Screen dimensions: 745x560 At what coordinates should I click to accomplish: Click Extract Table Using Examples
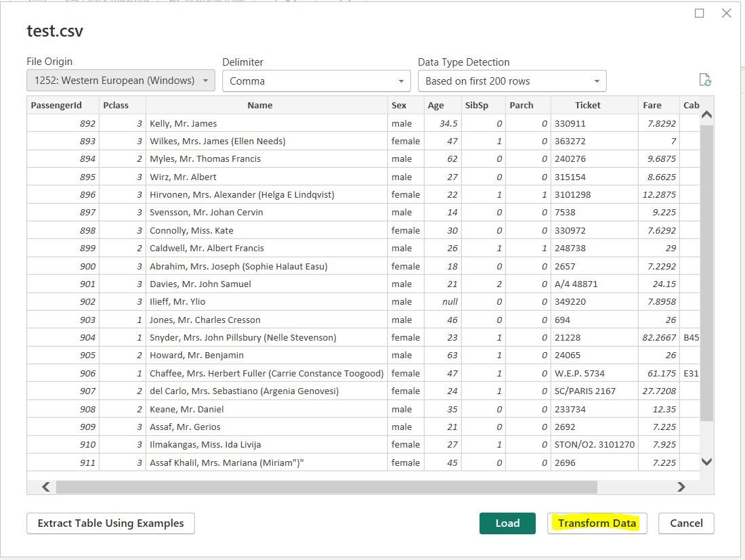tap(110, 523)
